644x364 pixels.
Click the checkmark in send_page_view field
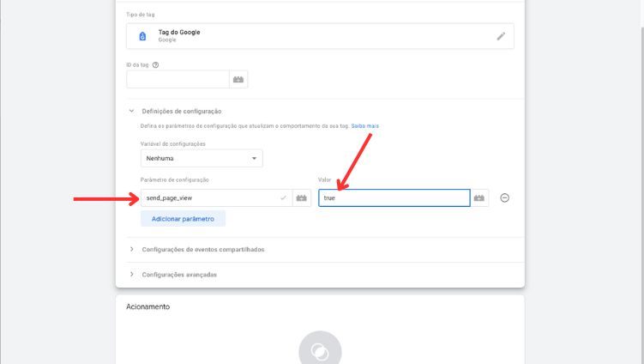tap(283, 197)
